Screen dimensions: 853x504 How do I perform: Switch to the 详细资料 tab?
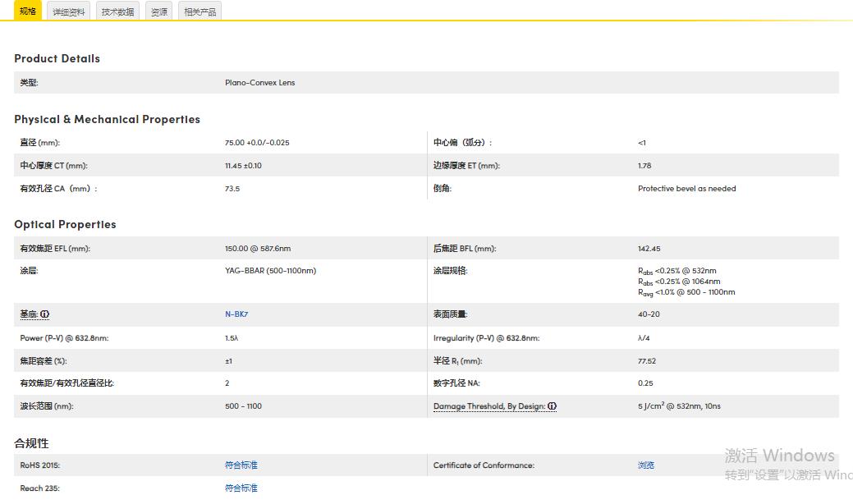pyautogui.click(x=69, y=12)
